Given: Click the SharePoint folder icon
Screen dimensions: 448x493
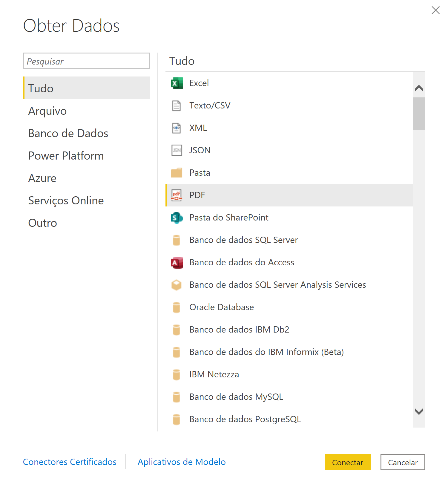Looking at the screenshot, I should click(177, 218).
